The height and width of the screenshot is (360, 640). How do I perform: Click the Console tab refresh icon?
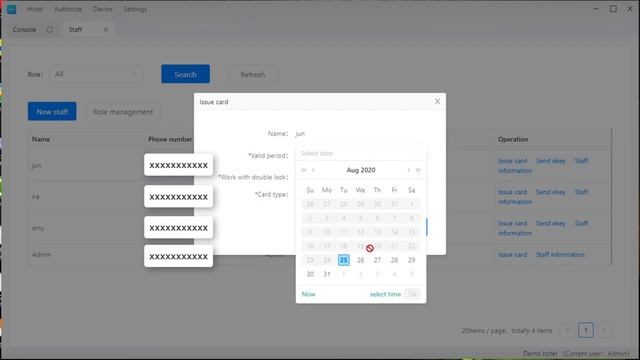(x=50, y=29)
